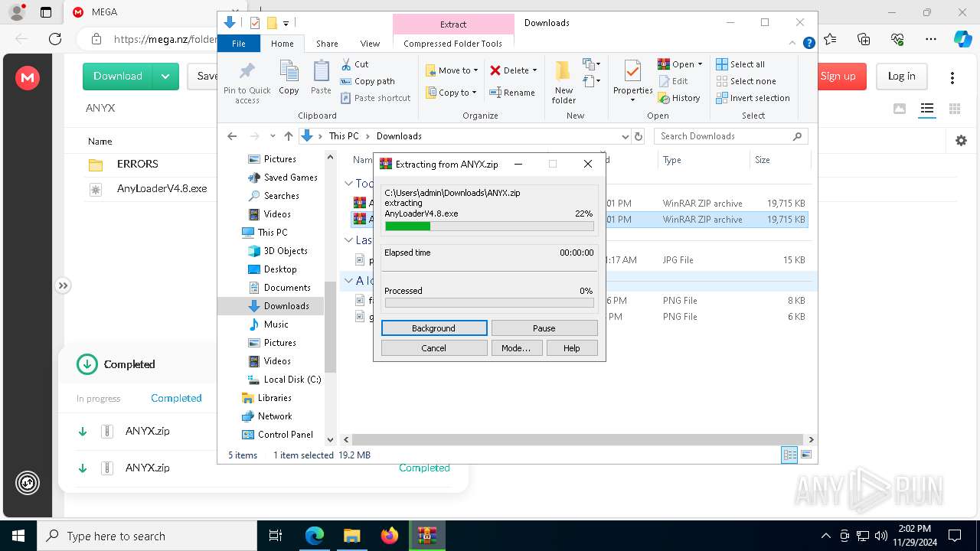This screenshot has height=551, width=980.
Task: Switch to the Share ribbon tab
Action: (x=327, y=44)
